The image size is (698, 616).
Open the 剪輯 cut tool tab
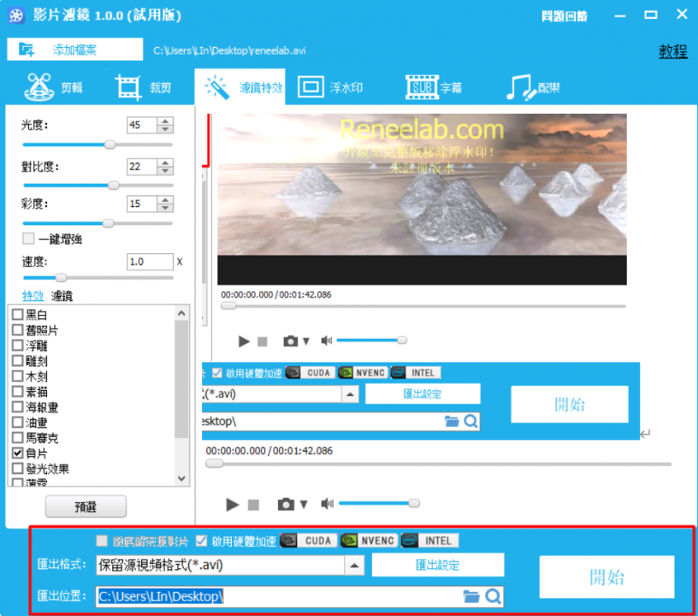tap(53, 87)
